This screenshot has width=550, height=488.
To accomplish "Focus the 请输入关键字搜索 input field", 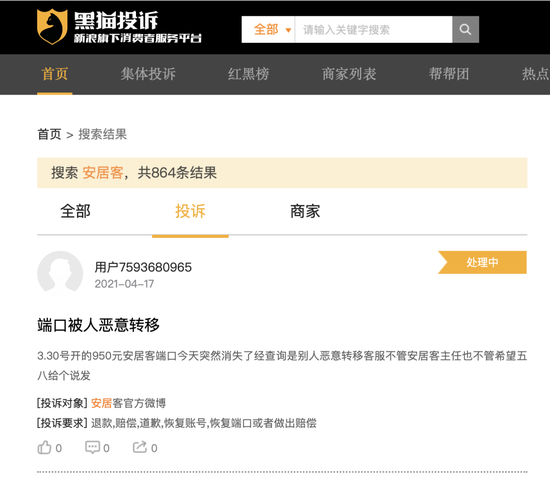I will 374,29.
